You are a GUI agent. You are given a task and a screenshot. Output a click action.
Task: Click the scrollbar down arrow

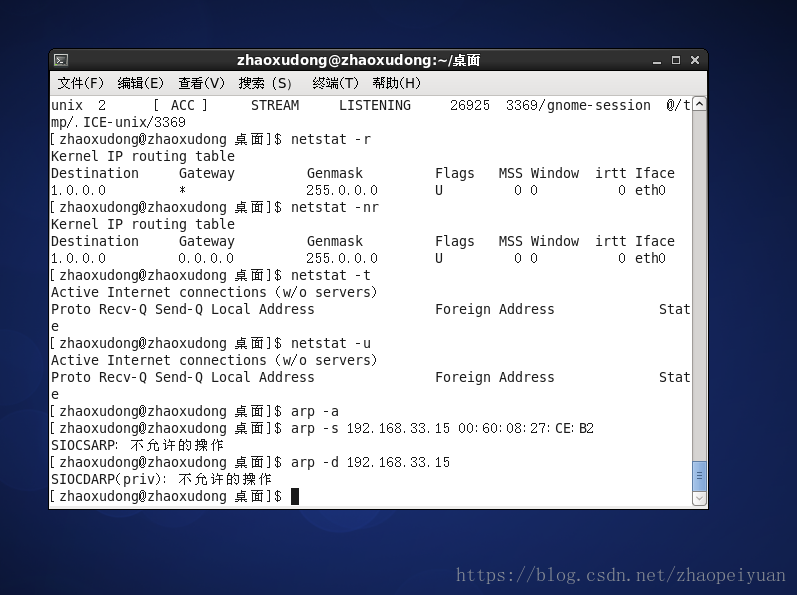pos(699,498)
